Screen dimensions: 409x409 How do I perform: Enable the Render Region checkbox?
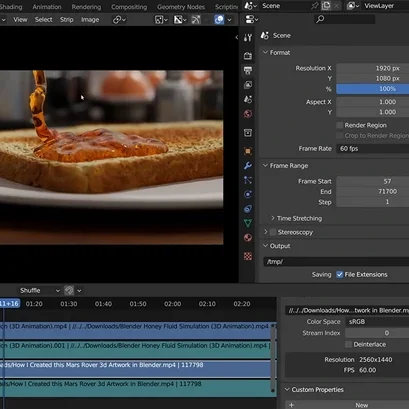[339, 125]
